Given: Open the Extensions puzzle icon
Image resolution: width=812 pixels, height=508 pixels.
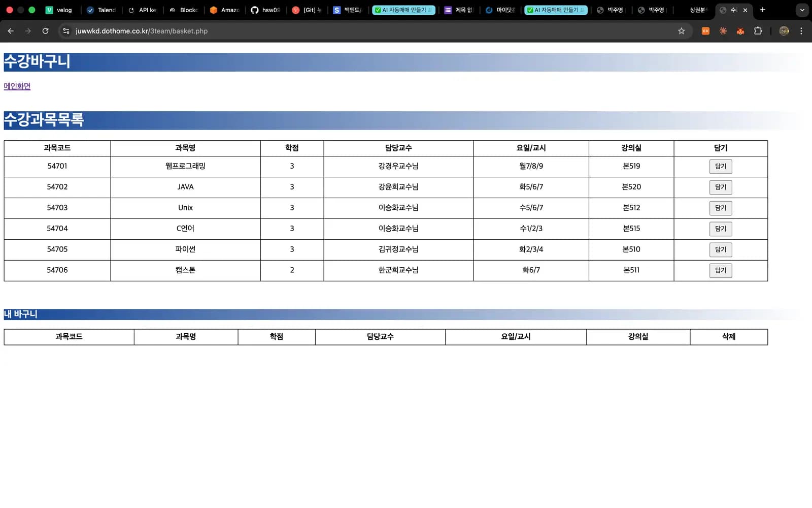Looking at the screenshot, I should 758,31.
